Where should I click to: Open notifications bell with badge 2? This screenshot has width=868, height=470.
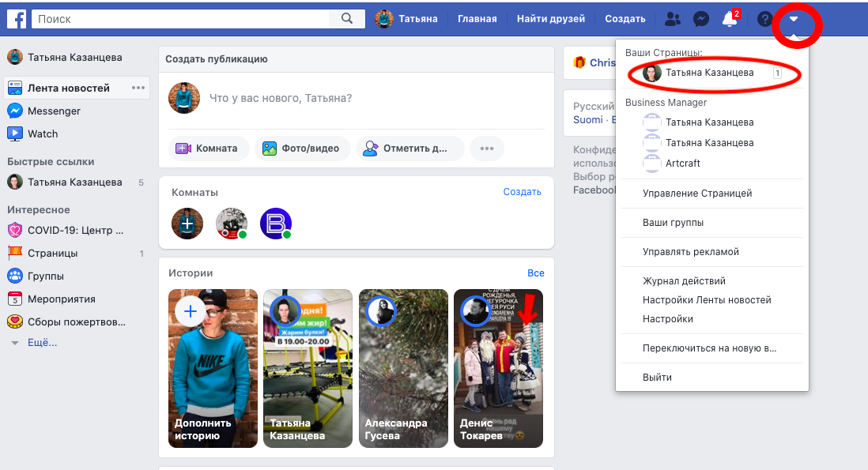coord(730,19)
